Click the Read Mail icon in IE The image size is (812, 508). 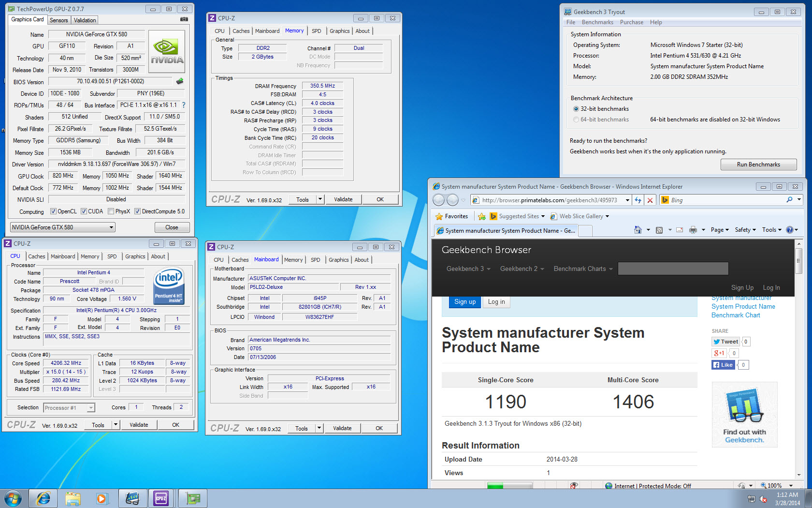(x=680, y=230)
